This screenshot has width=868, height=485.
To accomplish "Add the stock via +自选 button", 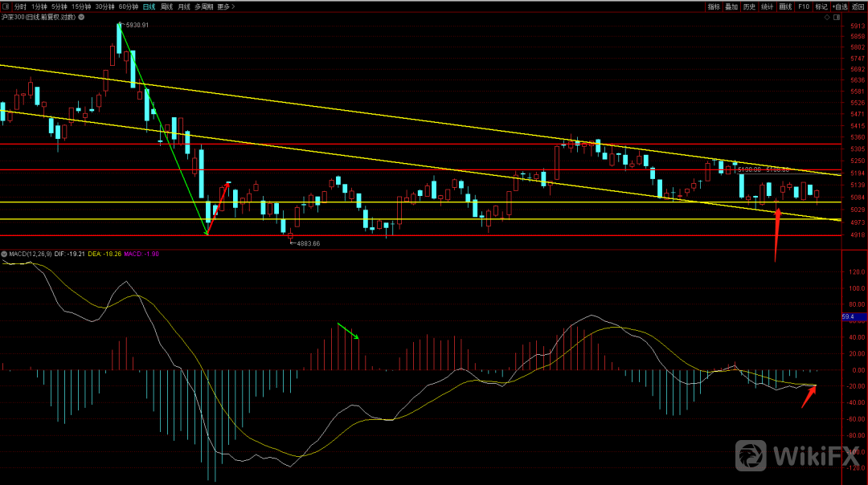I will (x=838, y=6).
